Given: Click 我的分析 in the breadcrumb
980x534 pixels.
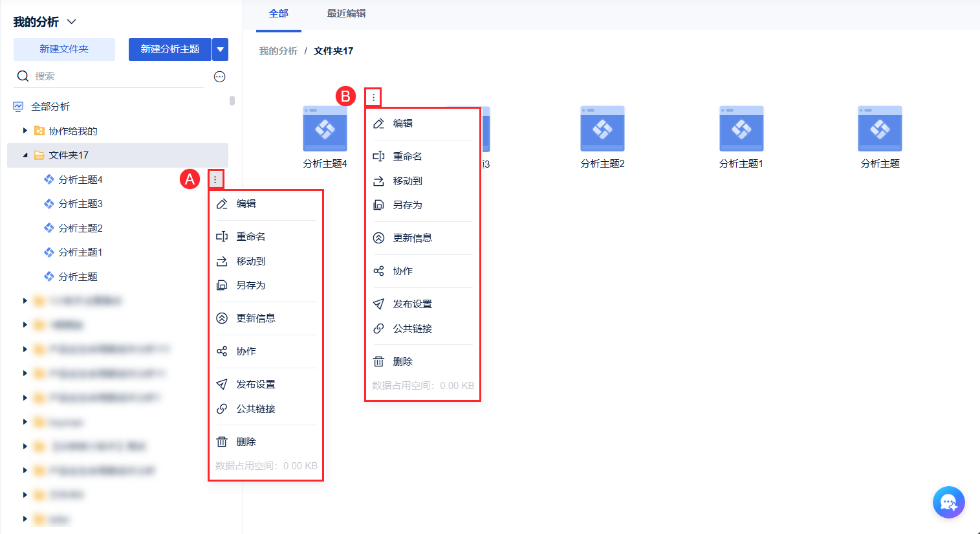Looking at the screenshot, I should [278, 51].
